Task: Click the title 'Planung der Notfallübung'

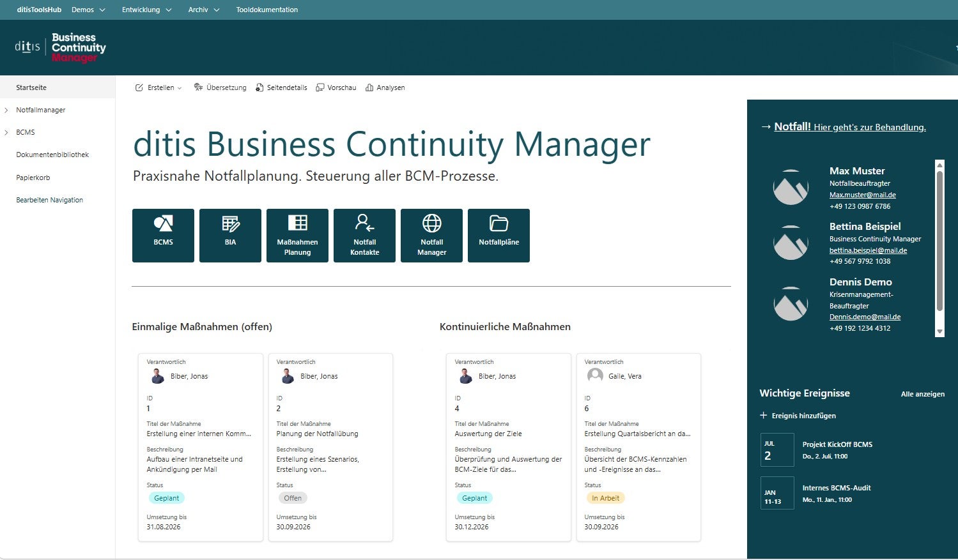Action: pyautogui.click(x=317, y=434)
